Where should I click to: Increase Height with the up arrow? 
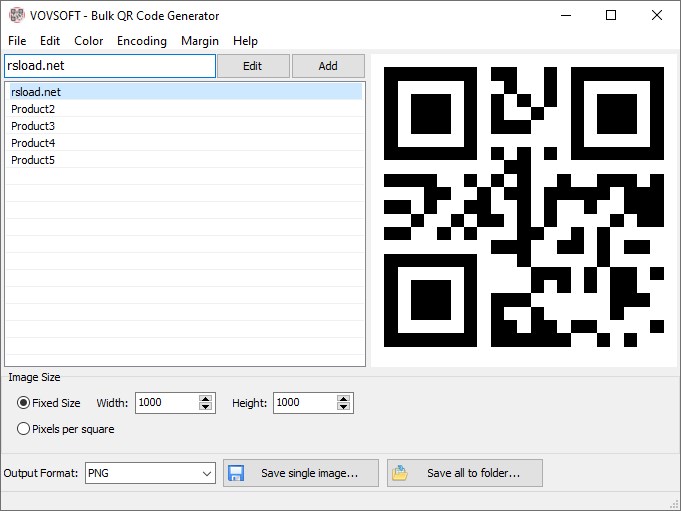point(344,398)
